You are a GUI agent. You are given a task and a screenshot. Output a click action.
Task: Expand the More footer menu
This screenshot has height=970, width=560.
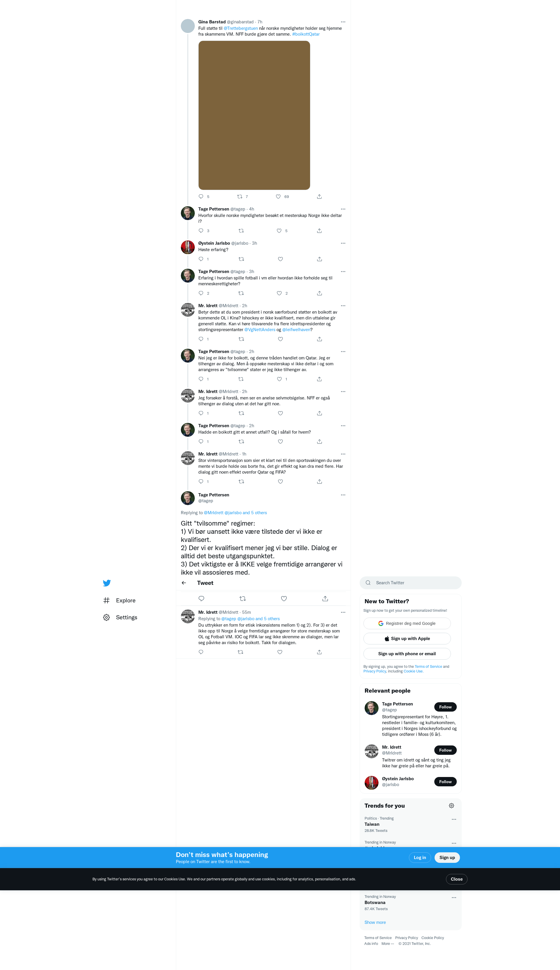coord(388,943)
